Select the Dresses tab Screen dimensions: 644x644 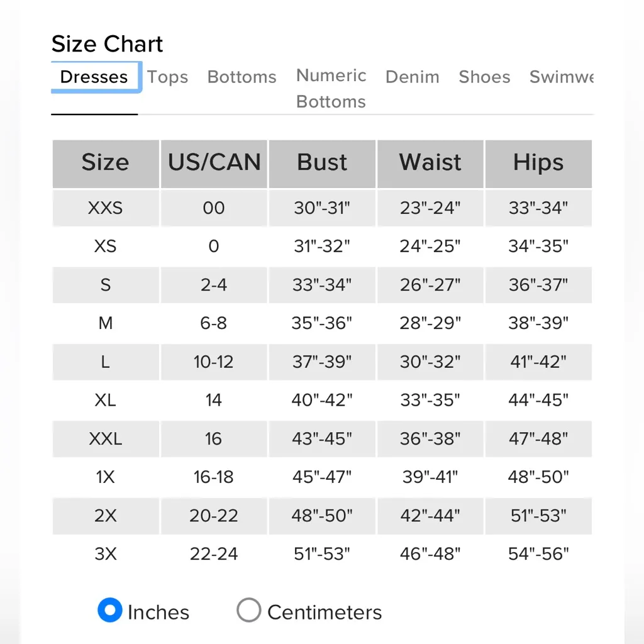(x=94, y=77)
